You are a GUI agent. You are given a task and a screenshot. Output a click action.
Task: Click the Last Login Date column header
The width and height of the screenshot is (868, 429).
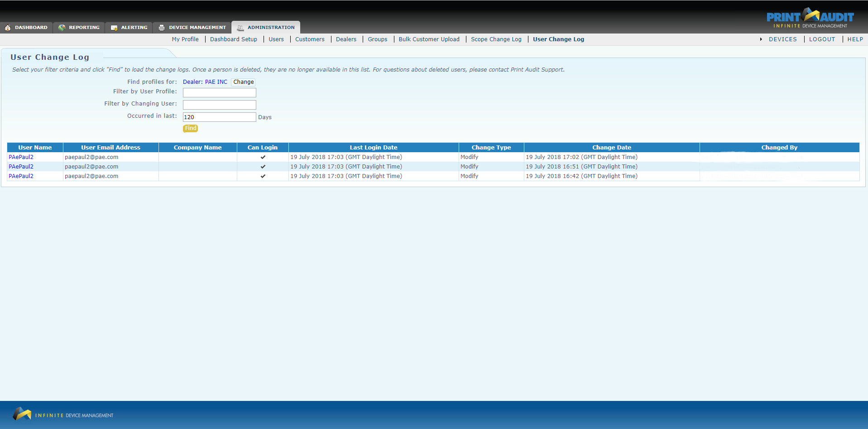pyautogui.click(x=374, y=147)
